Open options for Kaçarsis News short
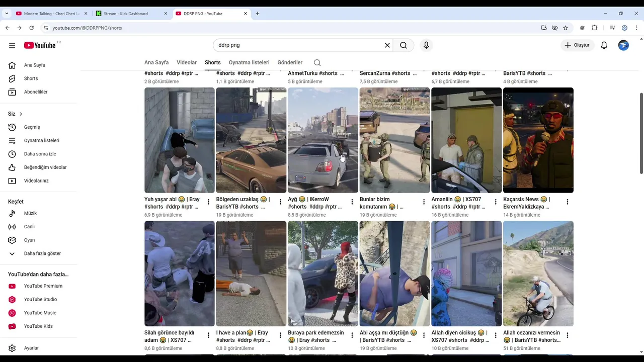Image resolution: width=644 pixels, height=362 pixels. tap(568, 202)
